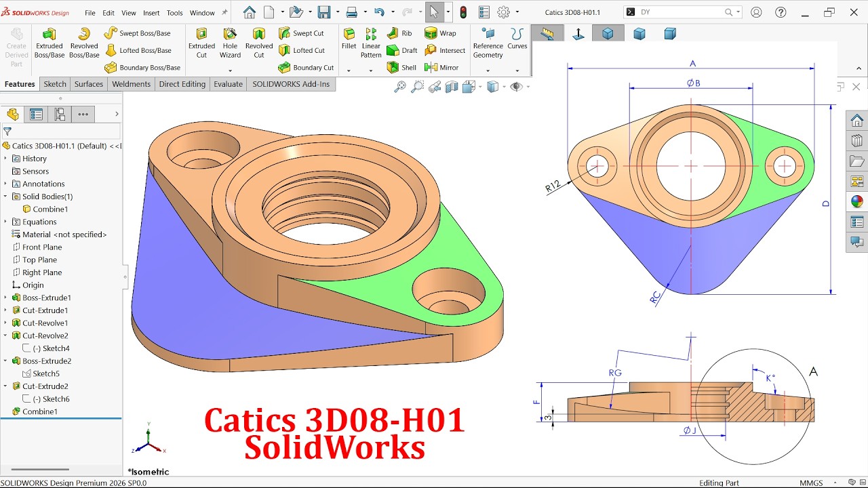
Task: Apply the Fillet tool
Action: (x=349, y=39)
